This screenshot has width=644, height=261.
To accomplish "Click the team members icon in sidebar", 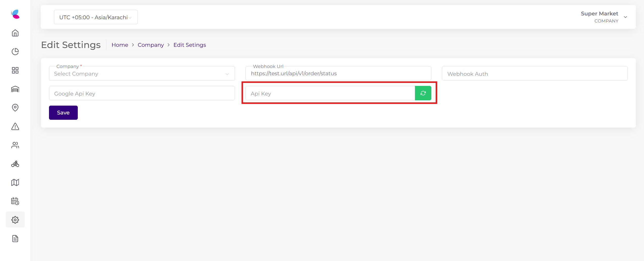I will (15, 145).
